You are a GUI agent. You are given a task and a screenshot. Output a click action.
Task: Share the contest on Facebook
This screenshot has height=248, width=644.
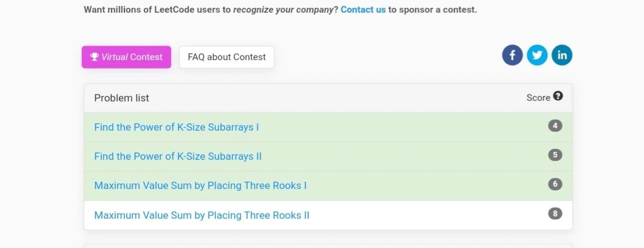click(512, 55)
